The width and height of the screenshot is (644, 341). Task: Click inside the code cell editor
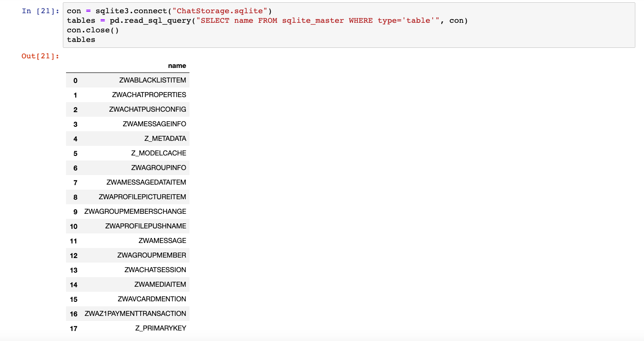click(x=348, y=25)
